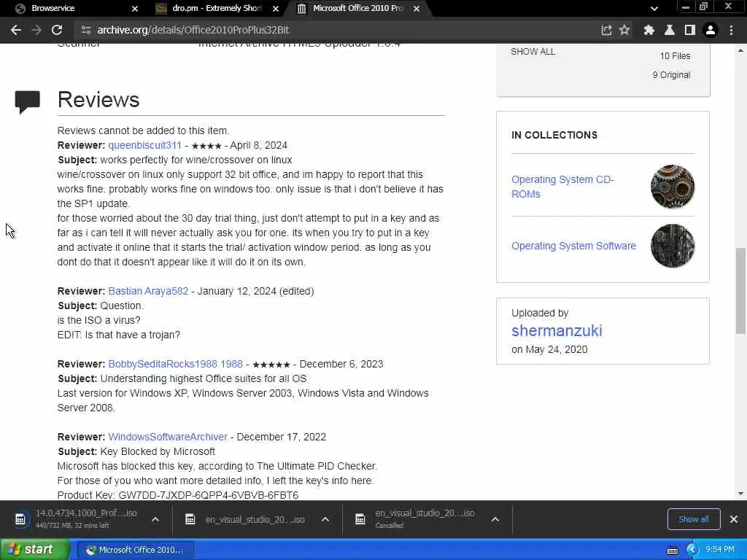Click the Chrome Labs flask icon
The image size is (747, 560).
(670, 30)
